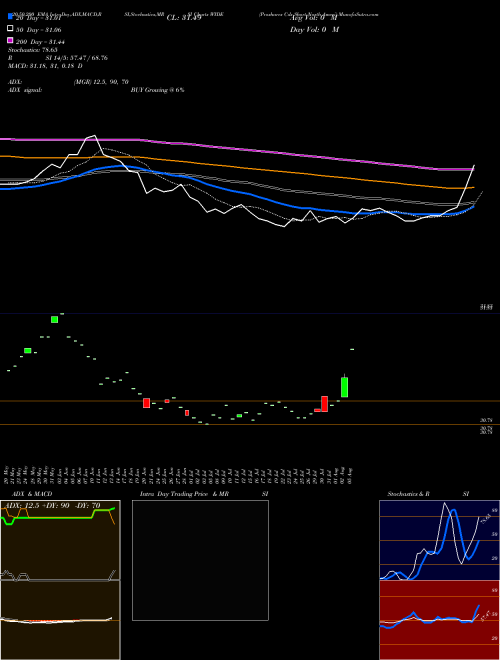Click the empty Intra Day Trading chart box

point(200,560)
